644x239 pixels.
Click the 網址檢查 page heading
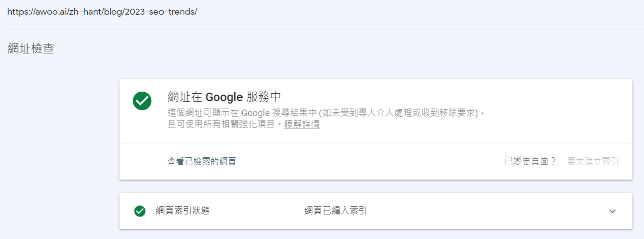click(x=31, y=49)
